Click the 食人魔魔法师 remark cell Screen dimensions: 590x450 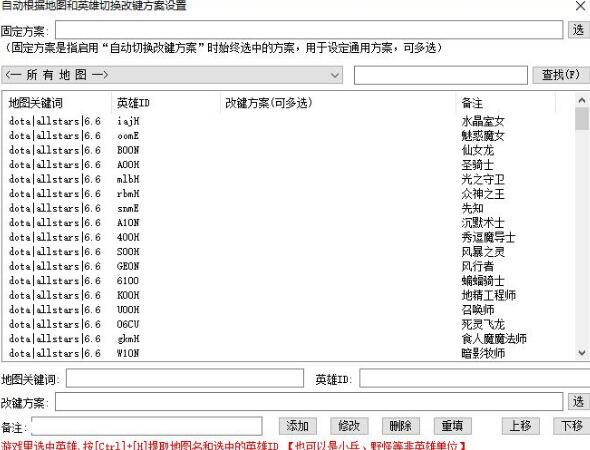click(494, 338)
